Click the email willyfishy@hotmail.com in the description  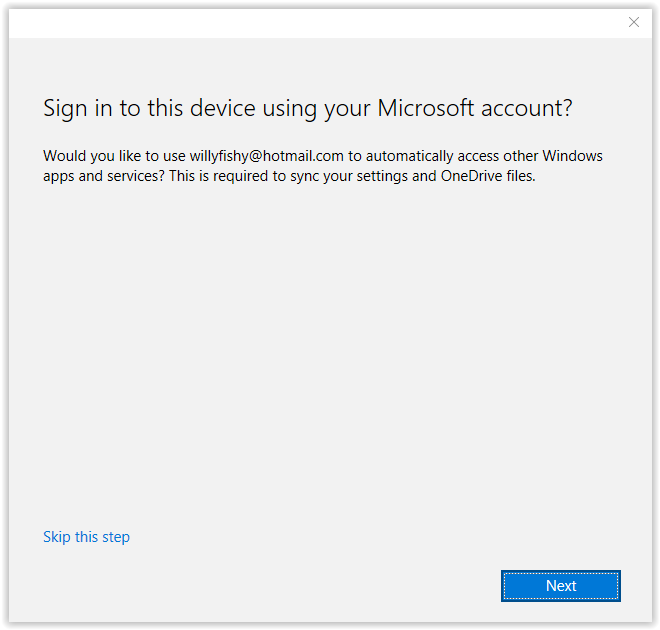pos(266,156)
